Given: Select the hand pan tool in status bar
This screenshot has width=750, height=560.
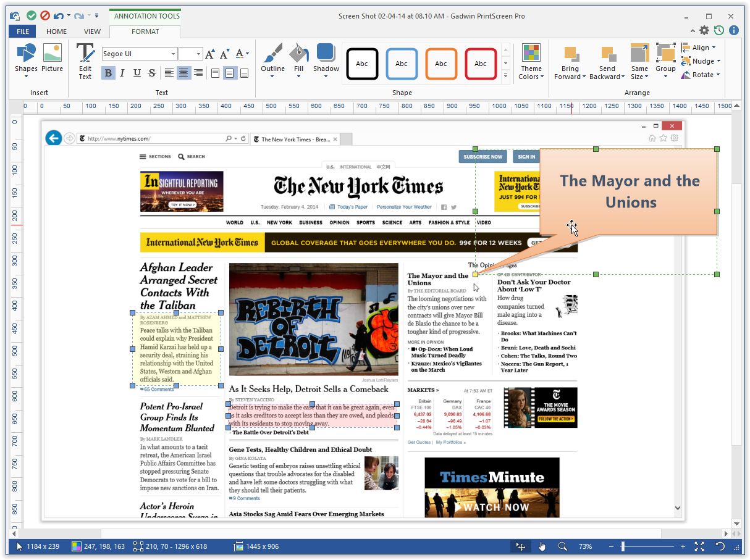Looking at the screenshot, I should (542, 546).
